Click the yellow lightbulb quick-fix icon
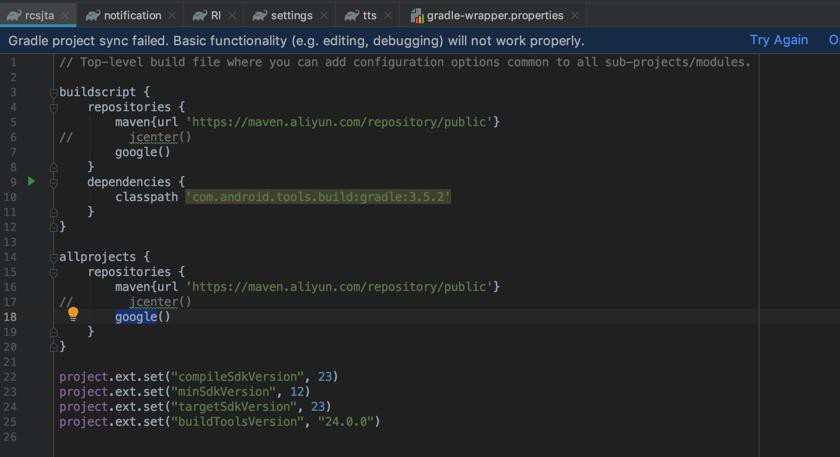This screenshot has height=457, width=840. point(73,313)
